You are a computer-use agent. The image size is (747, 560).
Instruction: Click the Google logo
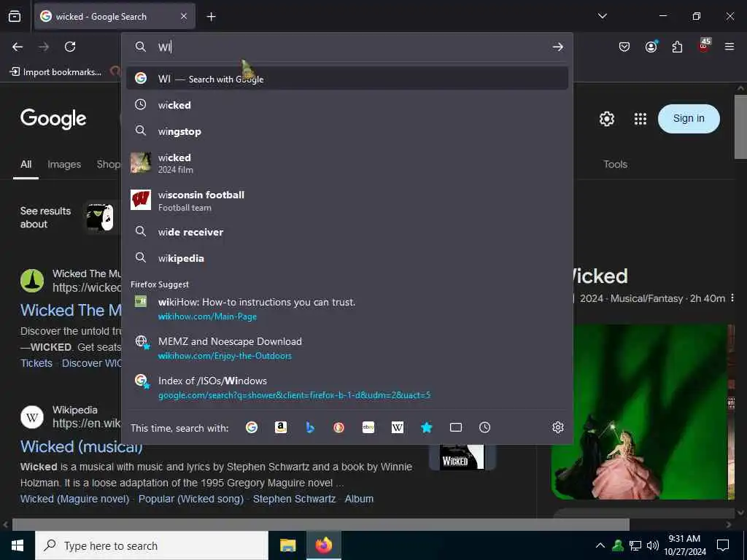(x=53, y=118)
